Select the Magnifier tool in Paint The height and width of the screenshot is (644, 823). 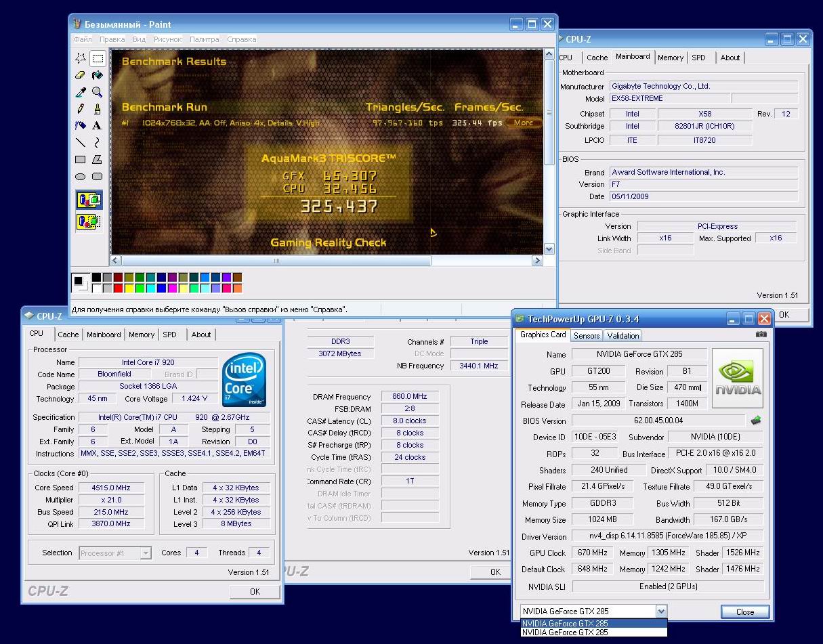[x=98, y=92]
